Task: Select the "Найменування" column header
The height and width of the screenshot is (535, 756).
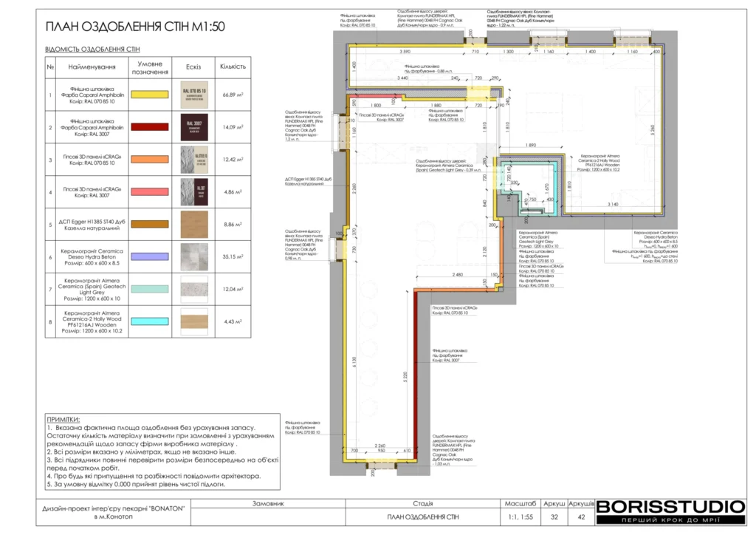Action: click(92, 67)
